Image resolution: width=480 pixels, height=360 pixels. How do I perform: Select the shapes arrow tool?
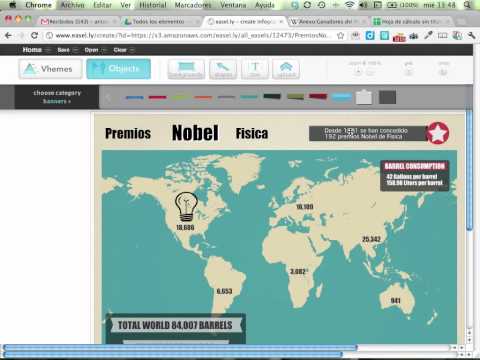click(x=223, y=69)
